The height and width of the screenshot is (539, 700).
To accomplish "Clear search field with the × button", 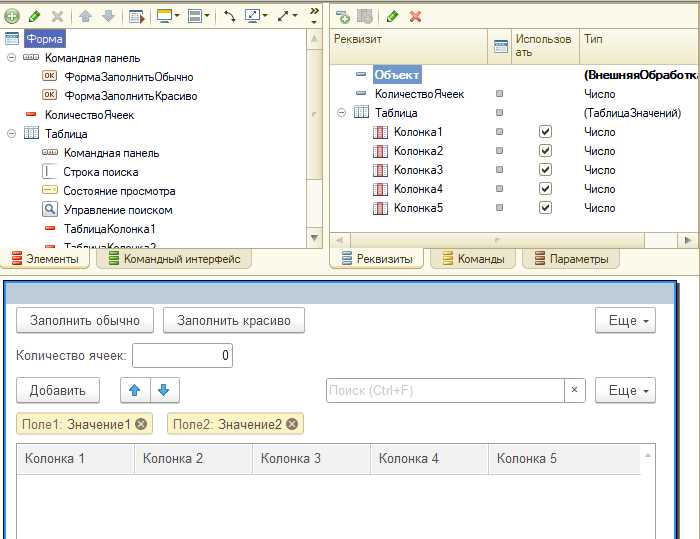I will [x=575, y=390].
